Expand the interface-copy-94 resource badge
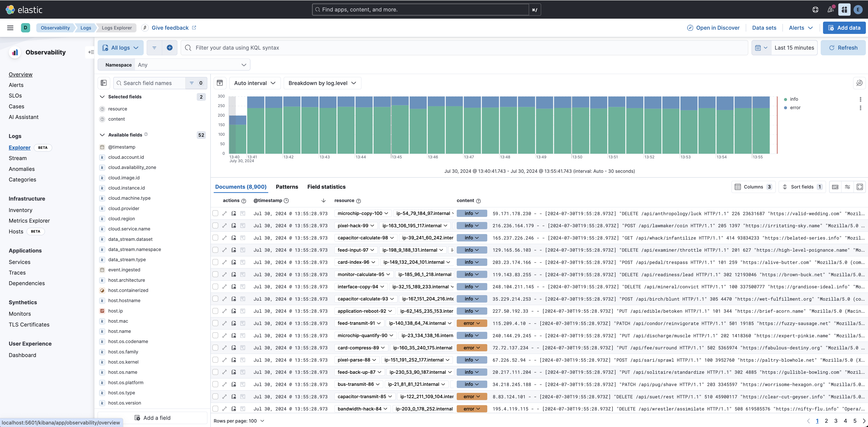 pos(361,287)
